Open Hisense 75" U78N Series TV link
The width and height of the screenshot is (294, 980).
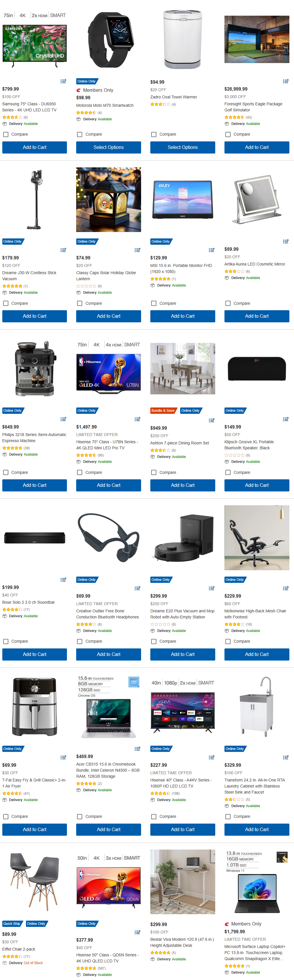point(107,445)
